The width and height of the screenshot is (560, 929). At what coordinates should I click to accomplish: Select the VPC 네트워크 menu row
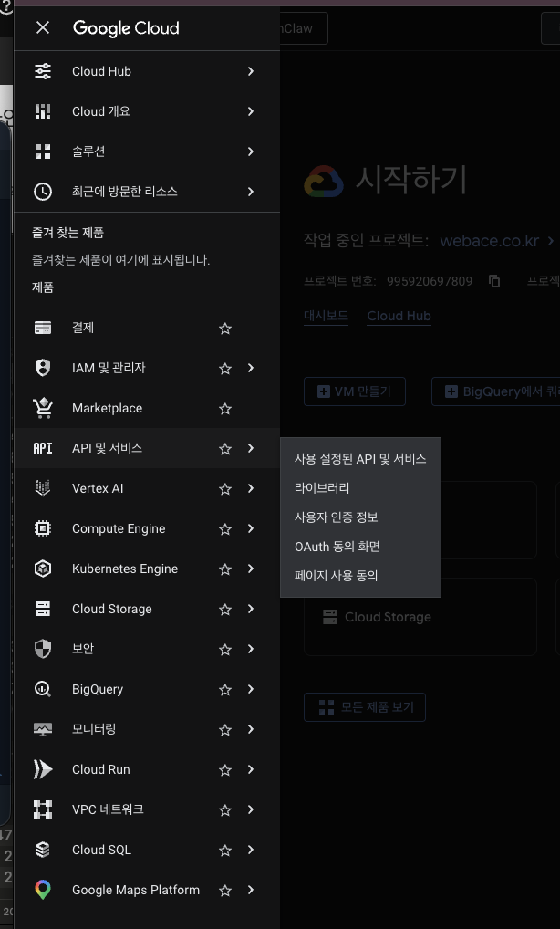[x=147, y=809]
